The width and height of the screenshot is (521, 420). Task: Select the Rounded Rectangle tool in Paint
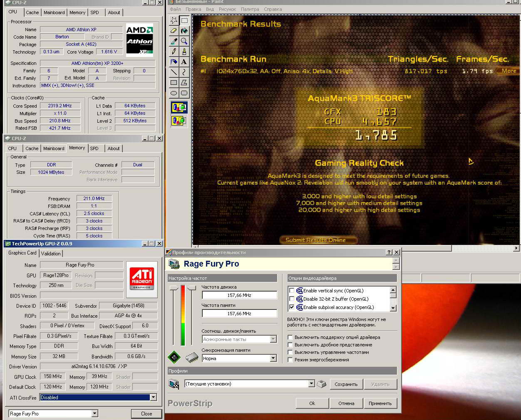184,93
